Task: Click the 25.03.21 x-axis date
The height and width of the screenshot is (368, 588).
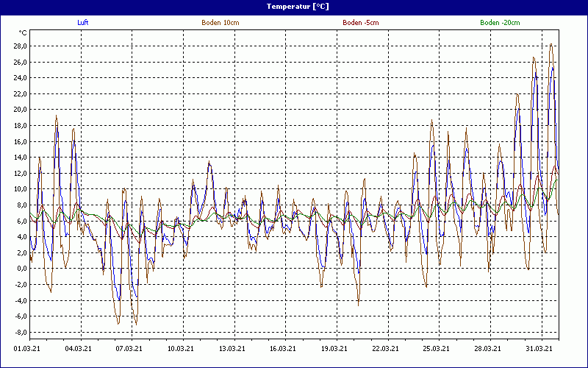Action: click(x=437, y=350)
